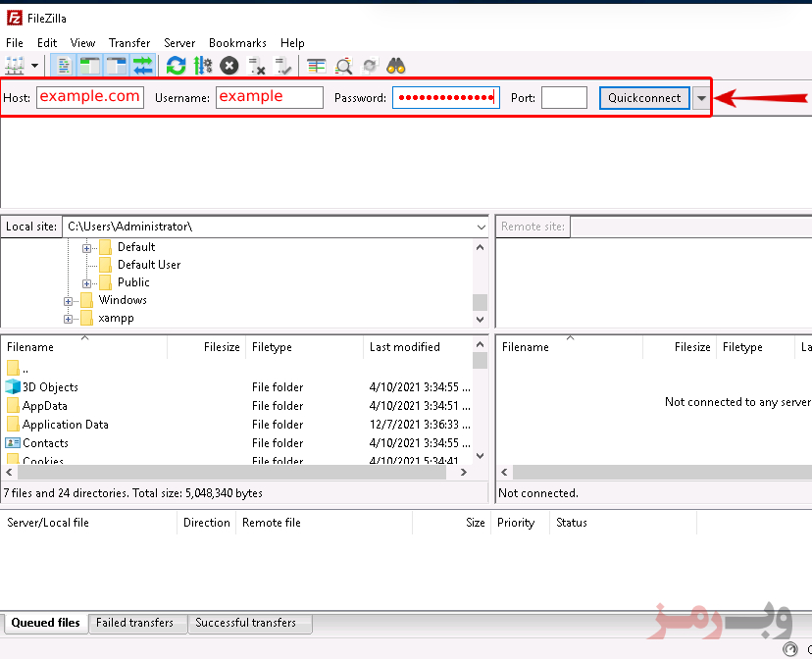Open the View menu

82,43
